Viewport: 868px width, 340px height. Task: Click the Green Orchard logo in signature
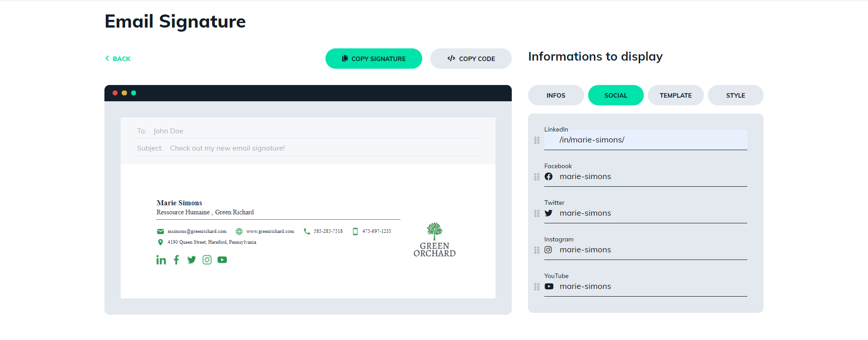[434, 240]
